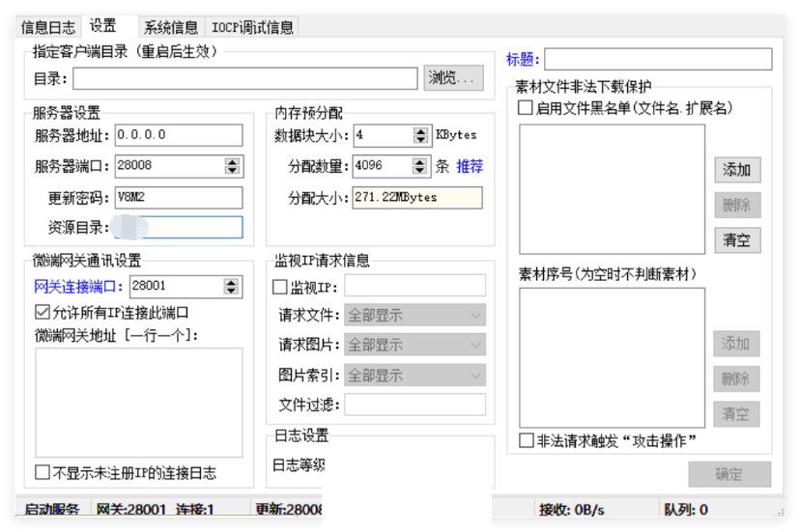Select the 设置 tab
Image resolution: width=800 pixels, height=532 pixels.
[x=103, y=25]
